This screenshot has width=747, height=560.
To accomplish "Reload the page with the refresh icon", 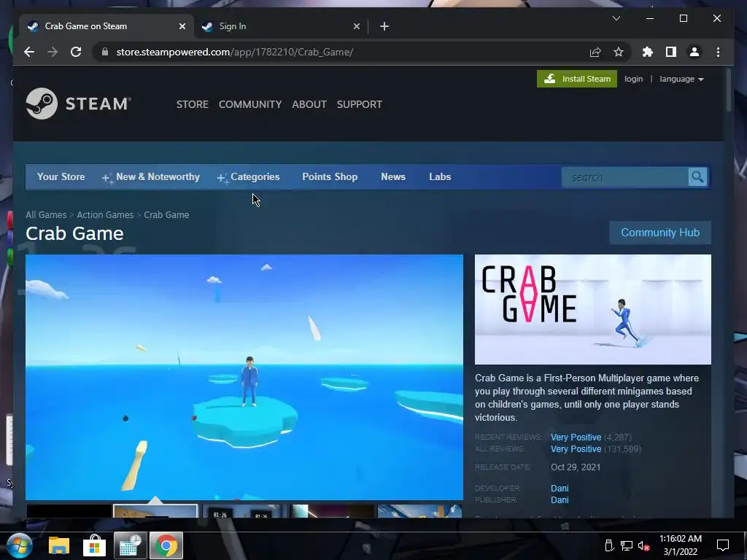I will 76,52.
